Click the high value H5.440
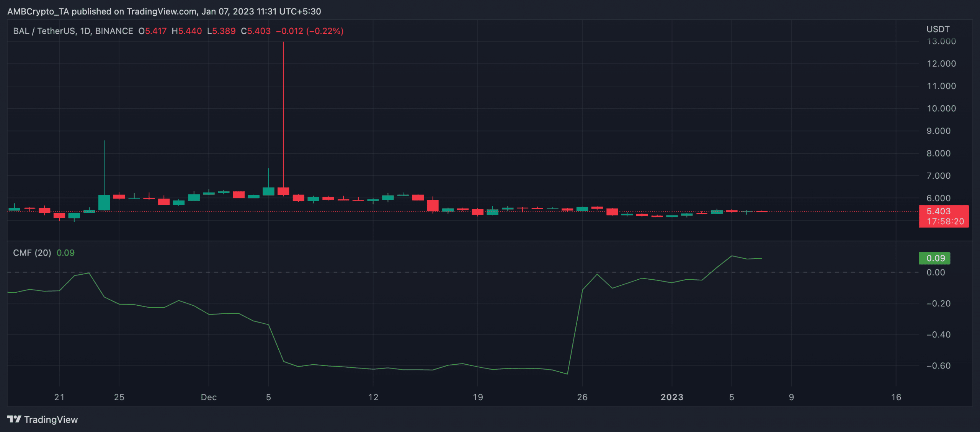This screenshot has width=980, height=432. point(187,31)
